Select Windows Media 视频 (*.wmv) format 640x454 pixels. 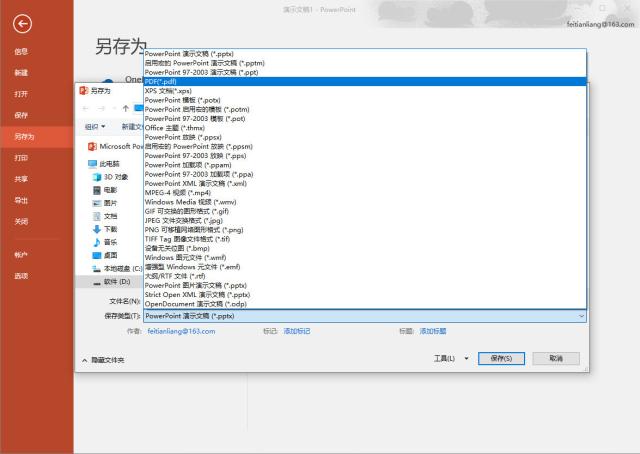(365, 202)
